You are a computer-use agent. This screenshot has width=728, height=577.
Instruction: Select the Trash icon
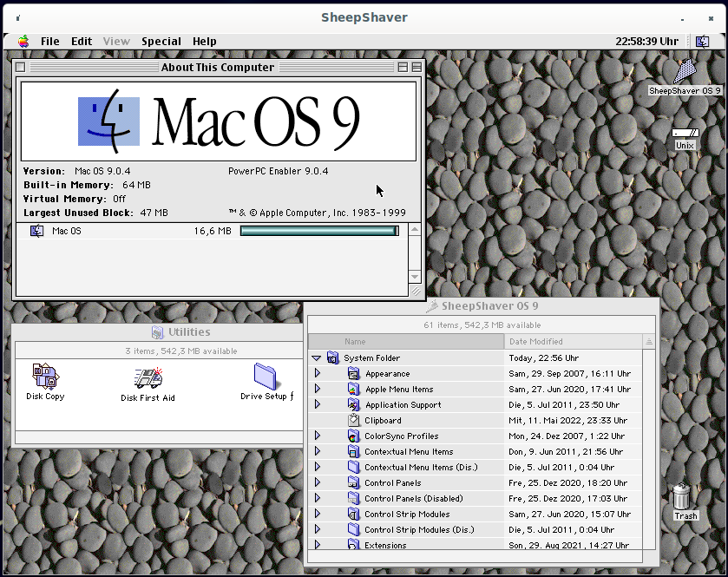[681, 495]
